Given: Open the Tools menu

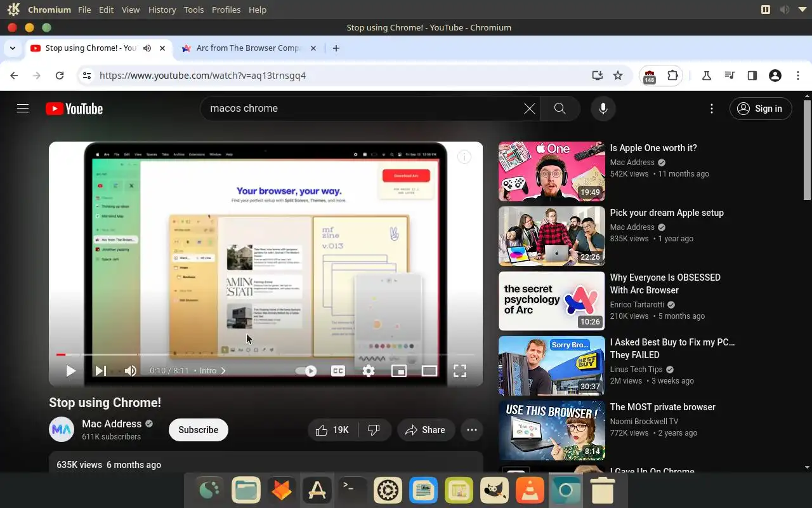Looking at the screenshot, I should 193,10.
